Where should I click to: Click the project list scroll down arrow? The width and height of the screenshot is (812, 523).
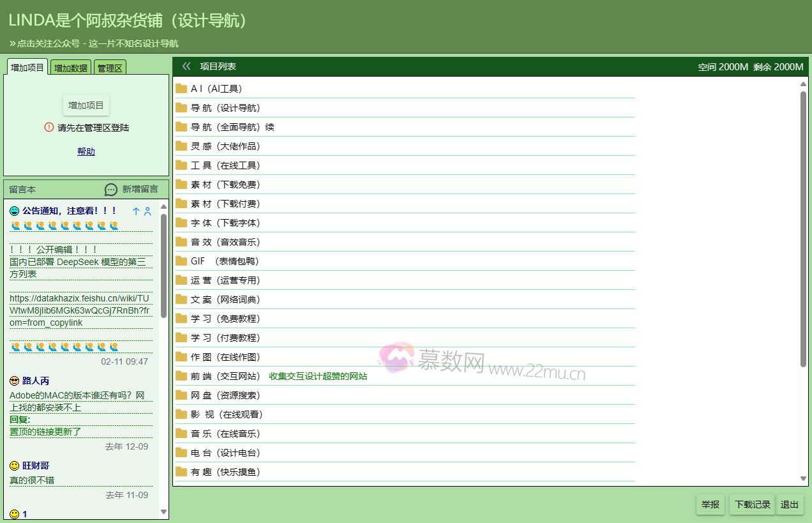tap(803, 479)
